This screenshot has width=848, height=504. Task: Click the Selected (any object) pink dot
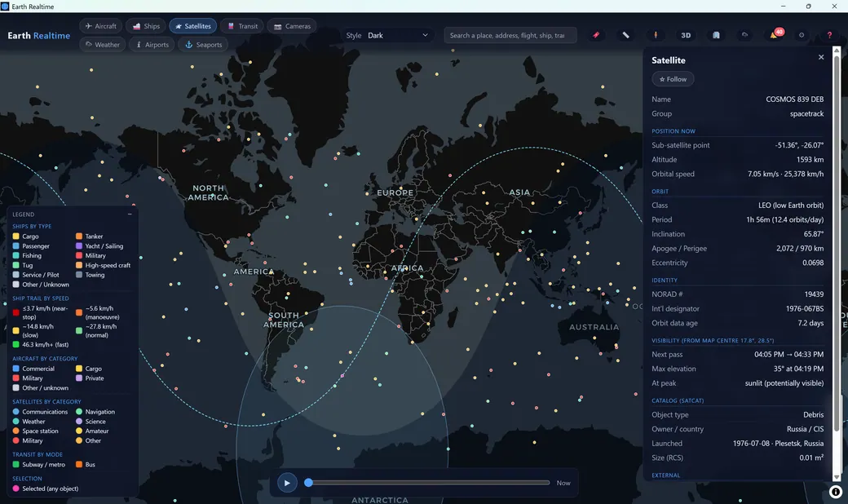point(16,489)
